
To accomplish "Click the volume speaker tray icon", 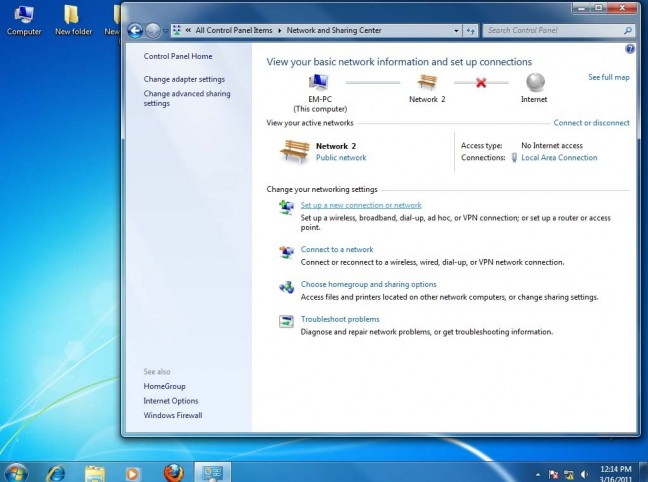I will tap(584, 475).
